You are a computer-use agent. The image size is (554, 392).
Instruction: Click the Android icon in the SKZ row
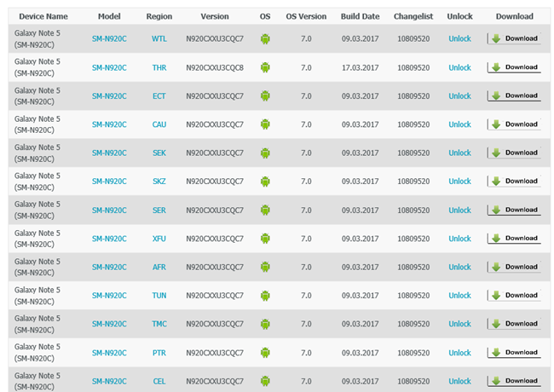tap(266, 182)
